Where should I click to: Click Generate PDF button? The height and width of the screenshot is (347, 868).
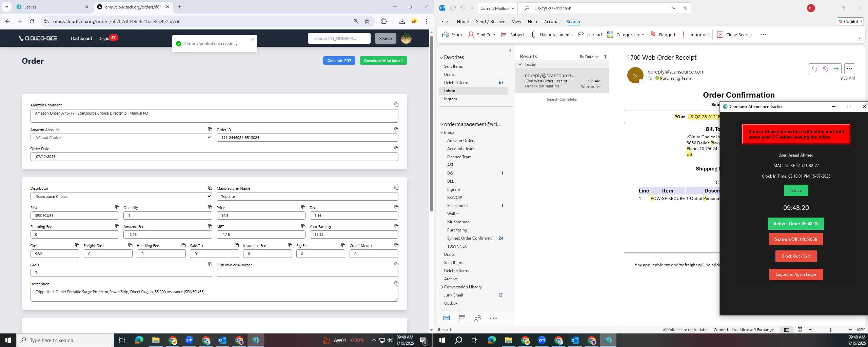pyautogui.click(x=339, y=61)
